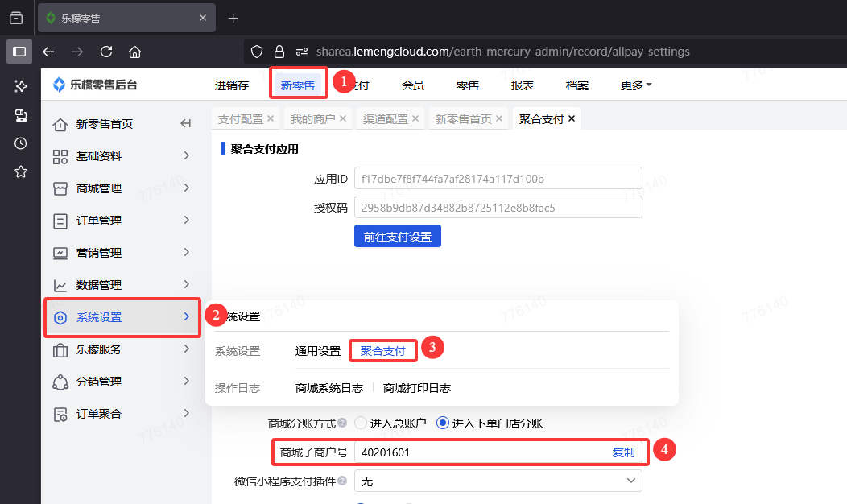Expand the 数据管理 submenu chevron
Screen dimensions: 847x504
[x=186, y=284]
